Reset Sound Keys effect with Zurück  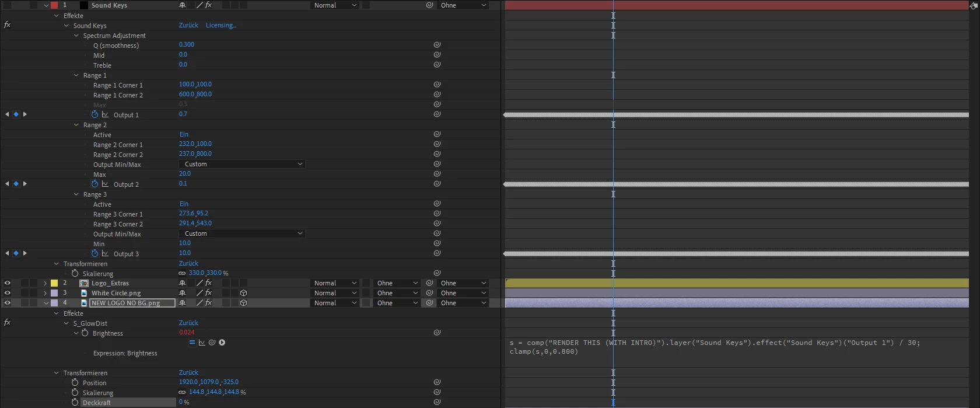[188, 25]
